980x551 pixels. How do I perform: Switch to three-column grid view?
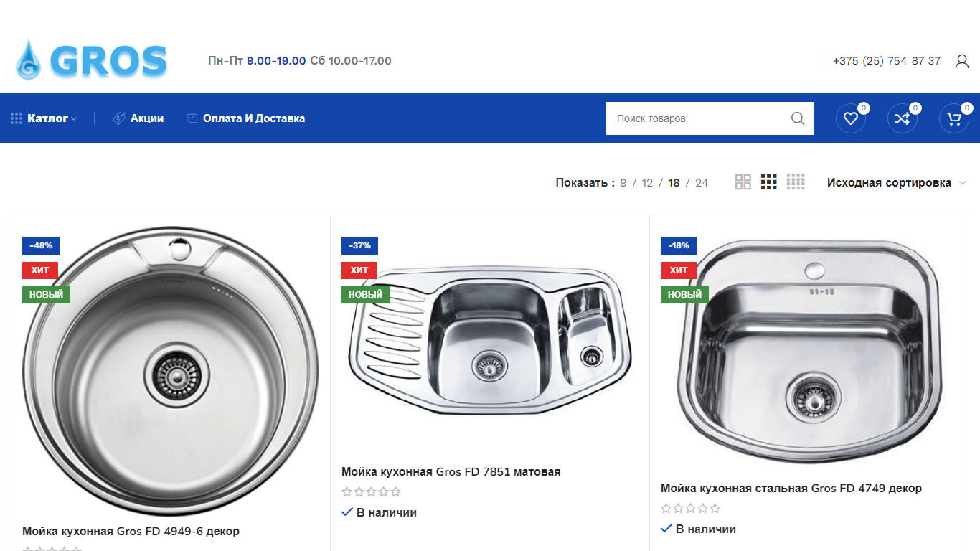(769, 182)
